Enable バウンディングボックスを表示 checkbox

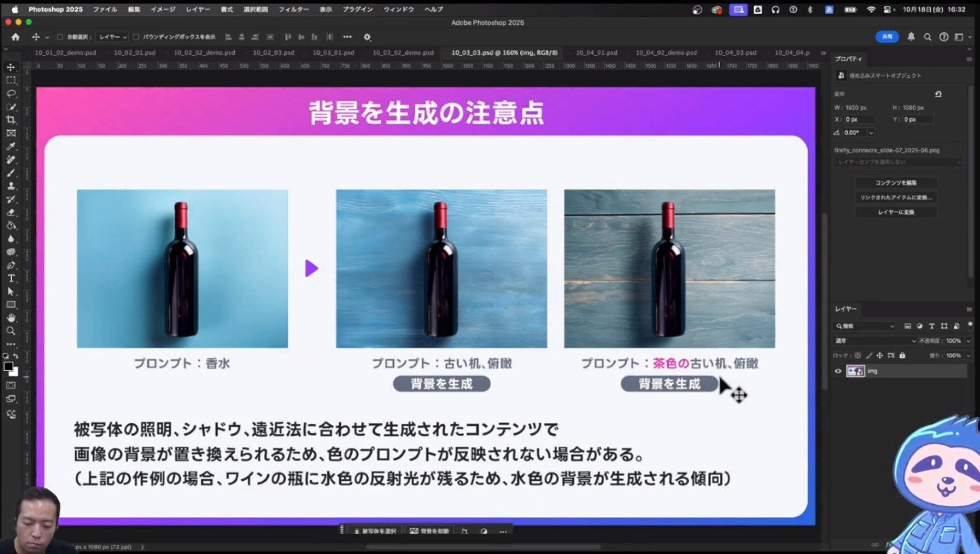[x=136, y=37]
